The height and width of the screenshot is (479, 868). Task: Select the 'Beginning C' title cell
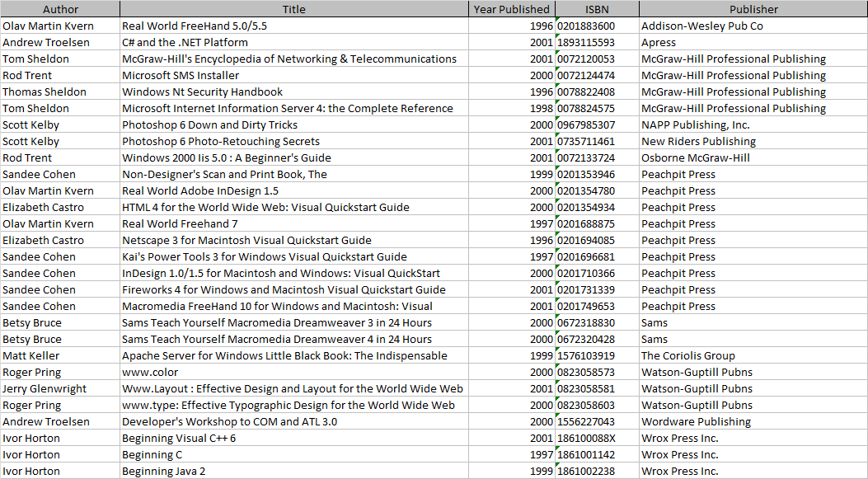pyautogui.click(x=294, y=454)
